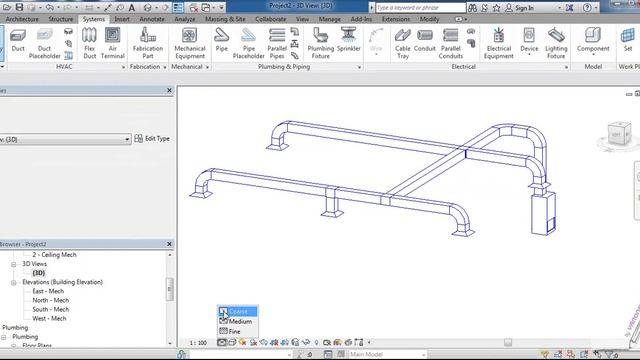Open the Manage ribbon tab
The image size is (640, 360).
pos(329,19)
